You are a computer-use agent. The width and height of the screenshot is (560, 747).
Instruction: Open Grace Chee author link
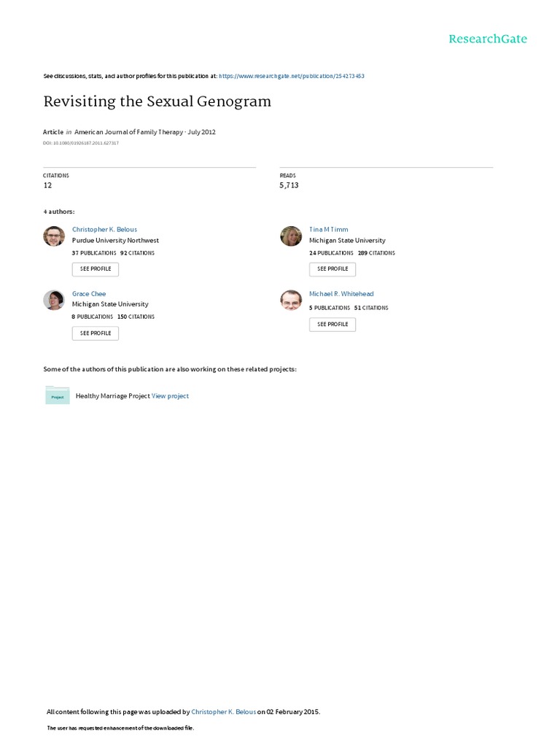click(x=89, y=293)
